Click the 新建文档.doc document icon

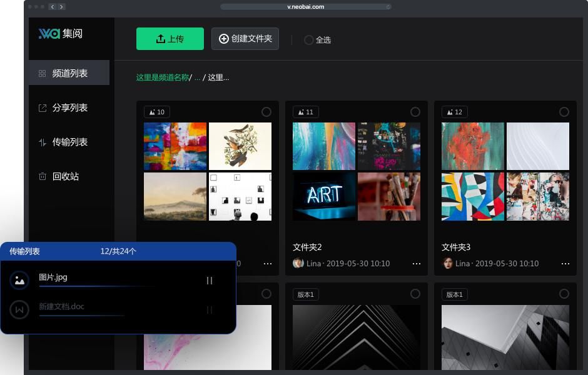pyautogui.click(x=19, y=309)
